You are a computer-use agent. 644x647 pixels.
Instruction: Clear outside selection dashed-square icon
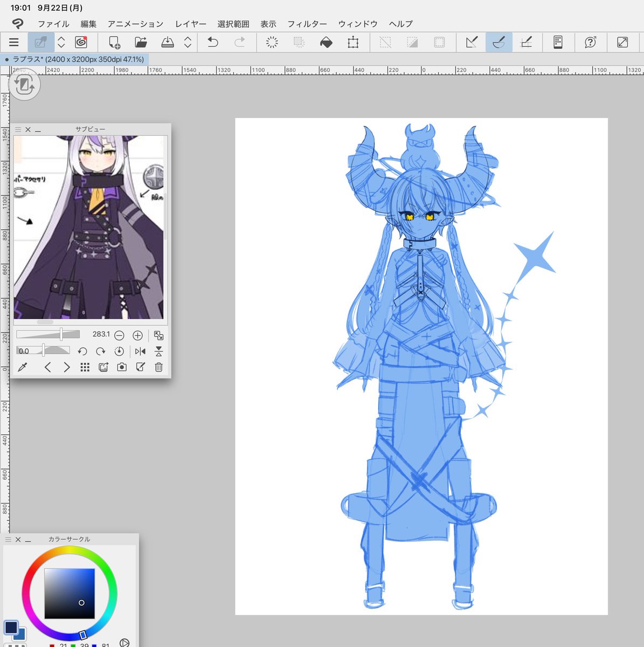[x=299, y=42]
